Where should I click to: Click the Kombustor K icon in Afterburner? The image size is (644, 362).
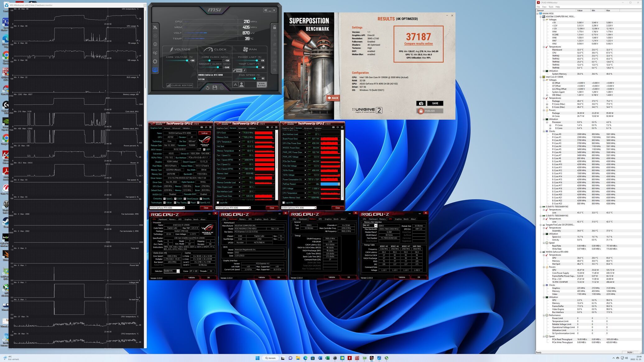(x=155, y=36)
